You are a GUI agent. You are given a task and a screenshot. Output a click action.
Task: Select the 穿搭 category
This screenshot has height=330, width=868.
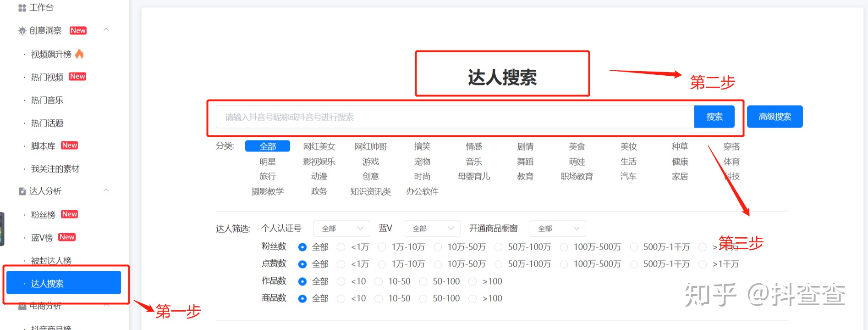click(x=731, y=146)
